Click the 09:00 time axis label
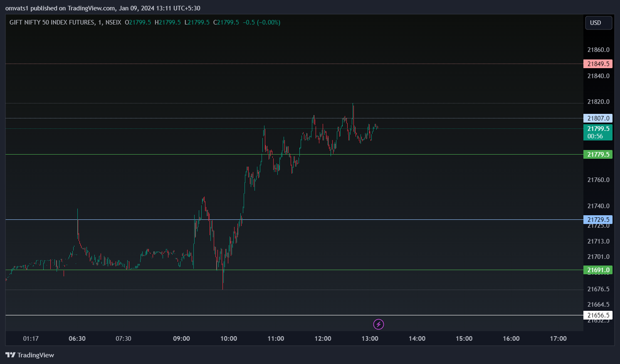 click(181, 339)
